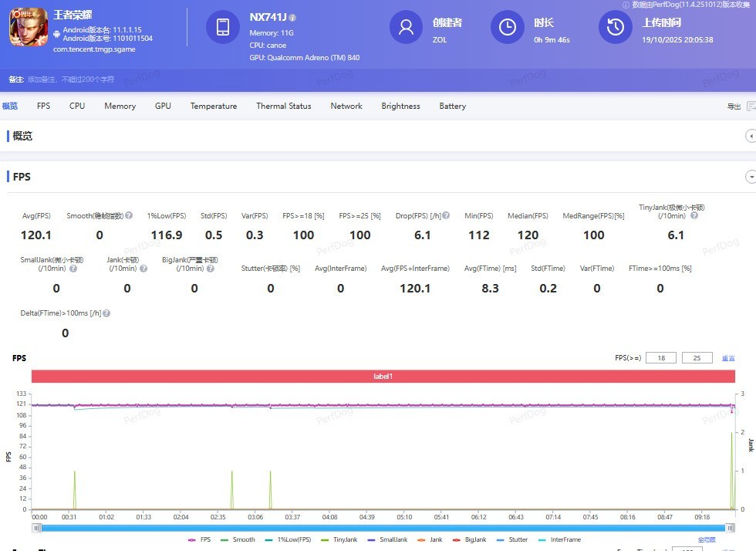This screenshot has height=551, width=756.
Task: Click the upload time history icon
Action: (616, 28)
